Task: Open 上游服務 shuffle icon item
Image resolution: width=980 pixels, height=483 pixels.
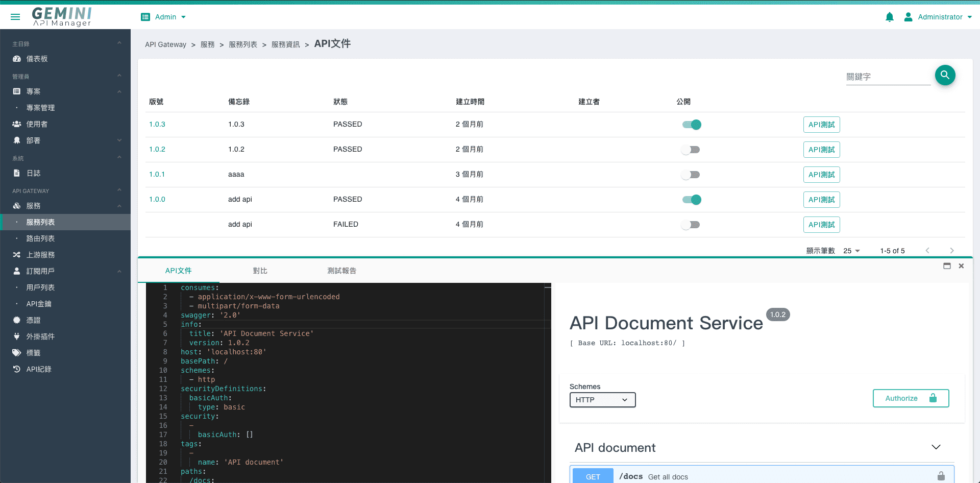Action: tap(17, 255)
